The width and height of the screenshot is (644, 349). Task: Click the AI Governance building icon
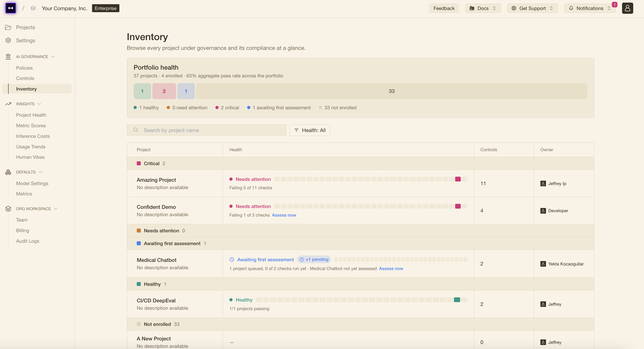8,57
